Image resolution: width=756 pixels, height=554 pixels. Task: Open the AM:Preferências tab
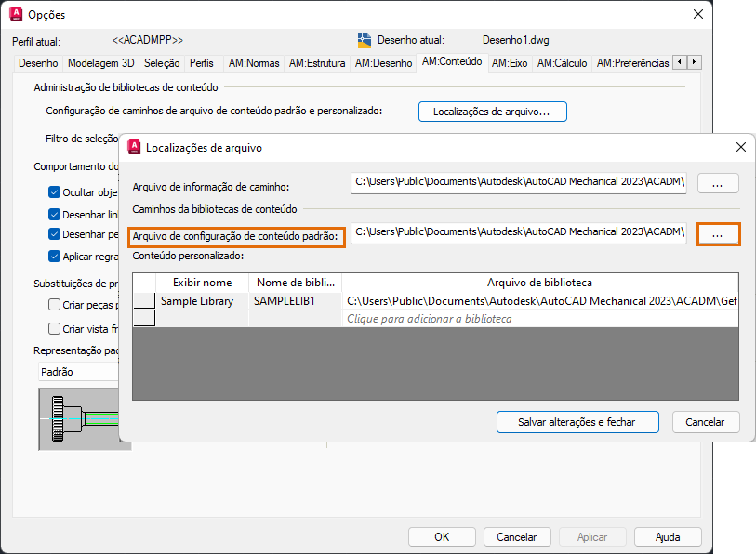coord(632,63)
